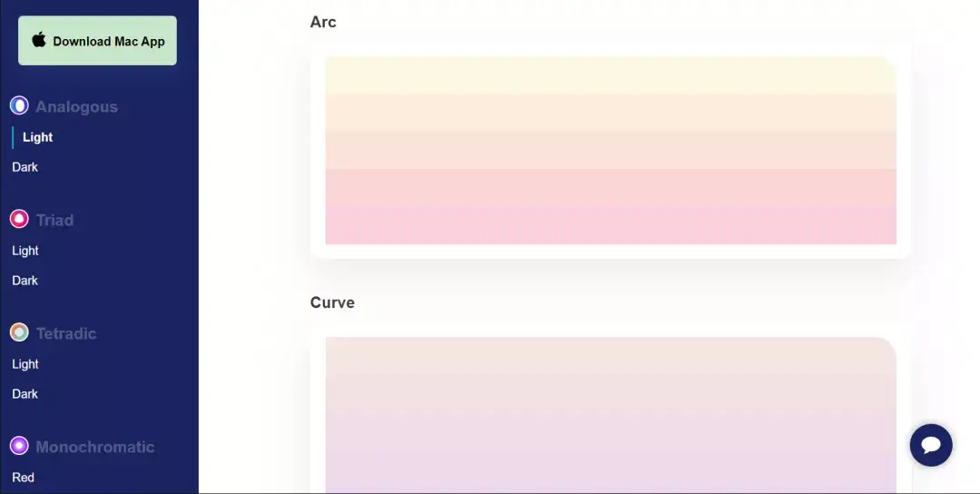
Task: Select Red under Monochromatic
Action: click(x=23, y=477)
